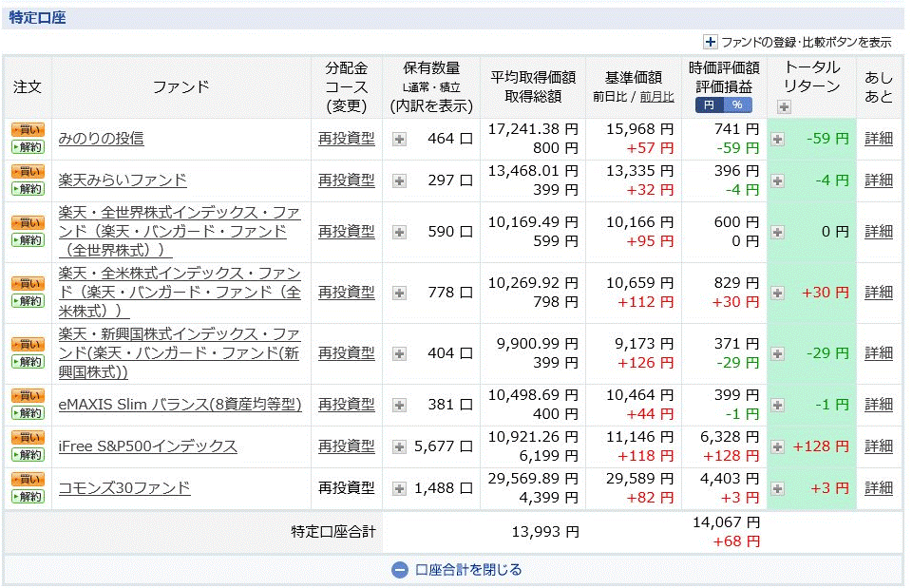Expand holdings breakdown for 590口 row
Screen dimensions: 912x588
(x=399, y=232)
